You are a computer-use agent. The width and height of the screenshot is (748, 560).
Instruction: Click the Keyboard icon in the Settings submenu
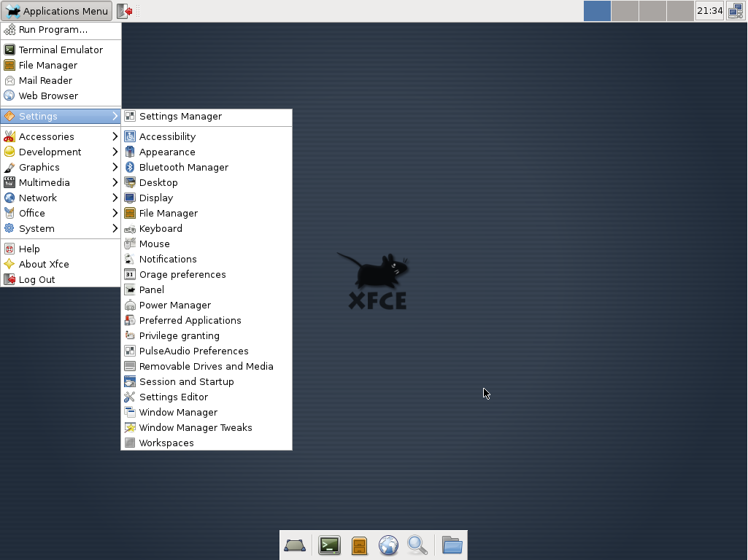(130, 229)
